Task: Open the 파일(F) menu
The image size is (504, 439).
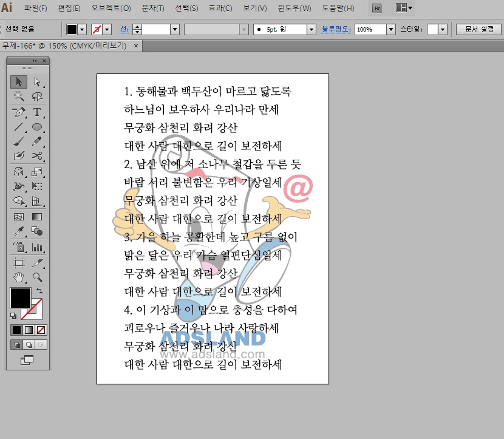Action: 36,8
